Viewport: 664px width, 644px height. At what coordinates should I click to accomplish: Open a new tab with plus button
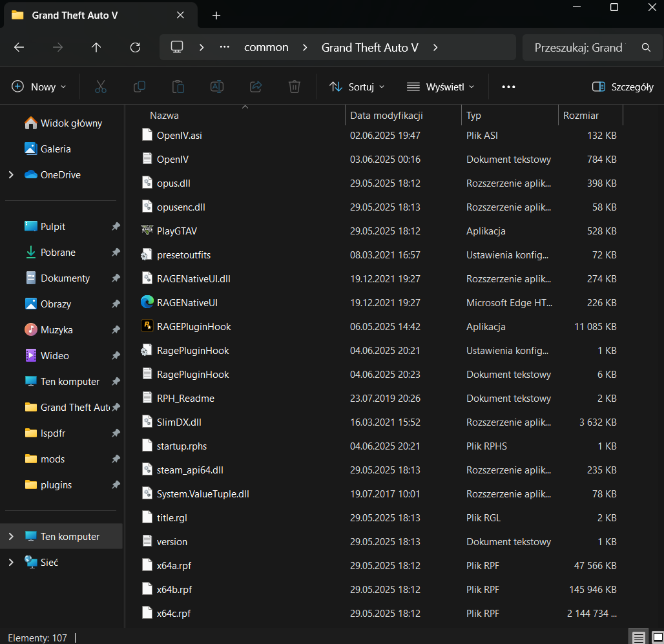pyautogui.click(x=216, y=16)
